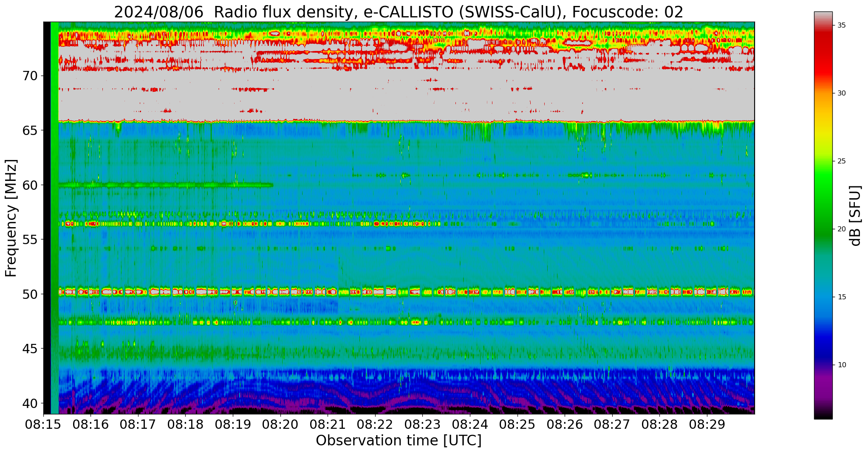This screenshot has width=868, height=453.
Task: Click the 45 frequency tick label
Action: [30, 349]
